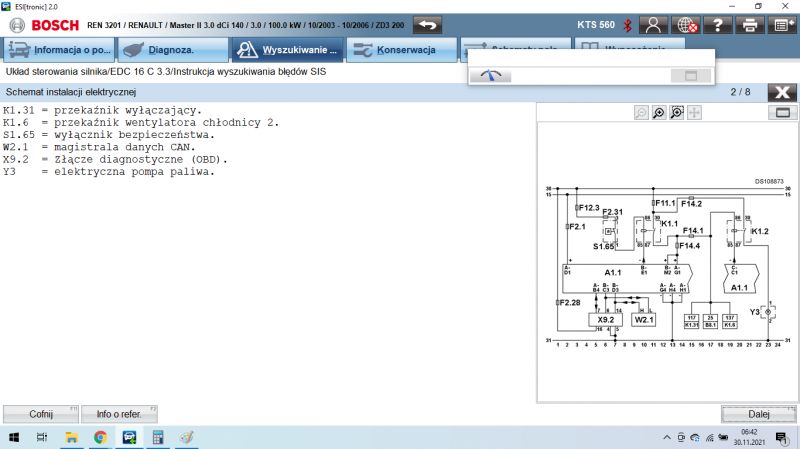
Task: Click the W2.1 magistrala danych CAN line
Action: [x=99, y=147]
